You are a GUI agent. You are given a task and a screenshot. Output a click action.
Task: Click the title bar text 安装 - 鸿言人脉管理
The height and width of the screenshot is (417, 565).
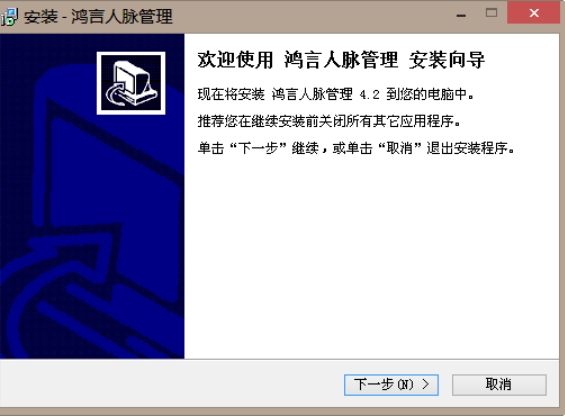tap(98, 17)
